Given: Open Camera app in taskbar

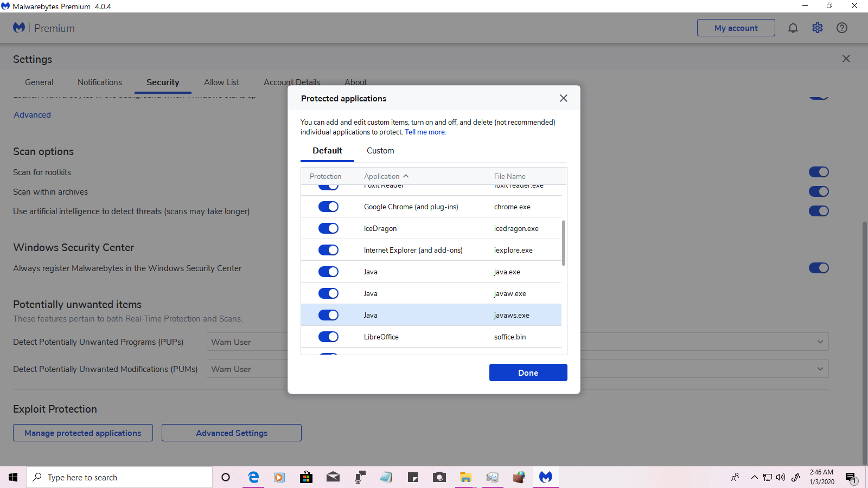Looking at the screenshot, I should coord(439,477).
